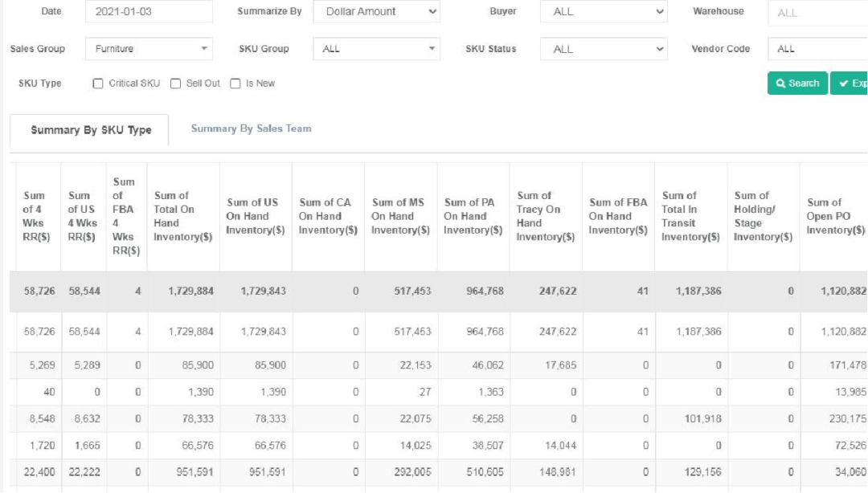Enable the Critical SKU checkbox
Screen dimensions: 868x493
(x=98, y=84)
